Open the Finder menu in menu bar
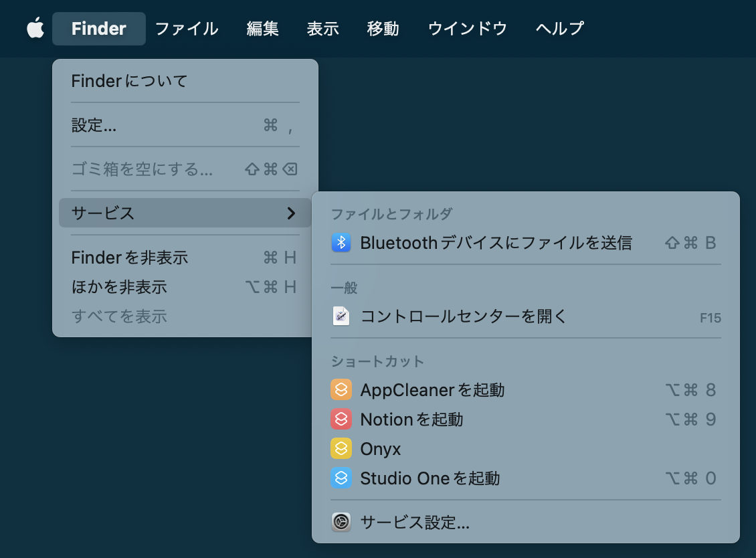The width and height of the screenshot is (756, 558). [x=99, y=29]
